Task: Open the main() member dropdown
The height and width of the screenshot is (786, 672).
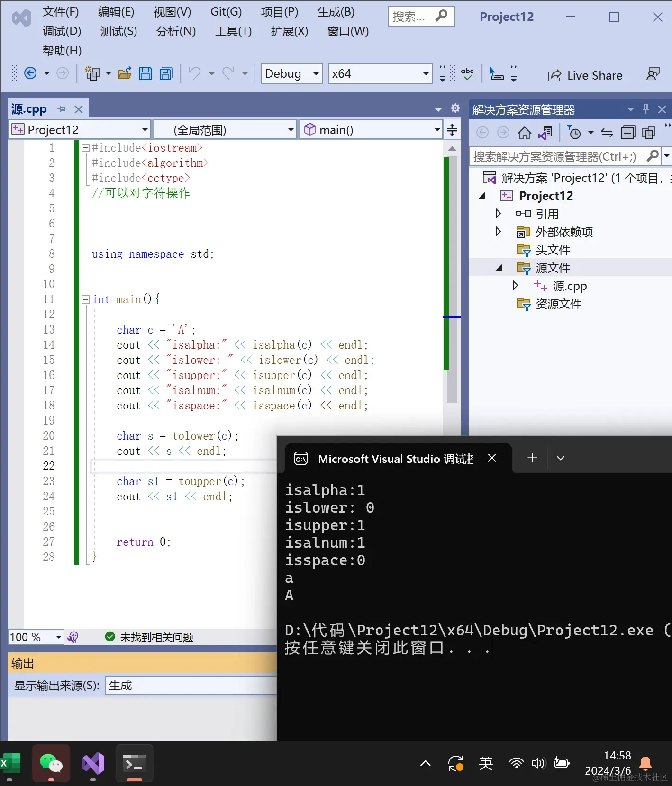Action: tap(372, 130)
